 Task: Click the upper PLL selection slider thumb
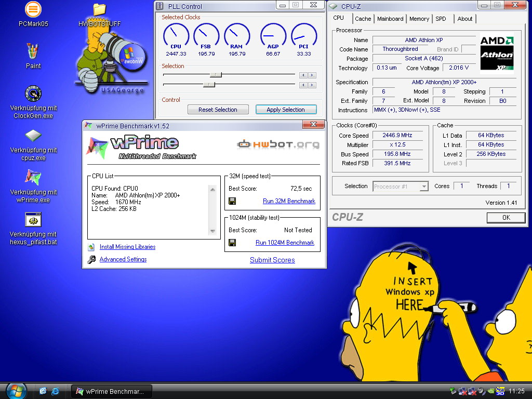[216, 75]
